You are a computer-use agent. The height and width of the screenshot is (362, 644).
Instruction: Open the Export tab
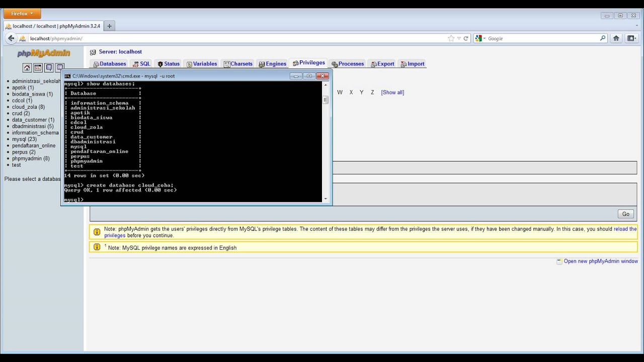tap(382, 64)
